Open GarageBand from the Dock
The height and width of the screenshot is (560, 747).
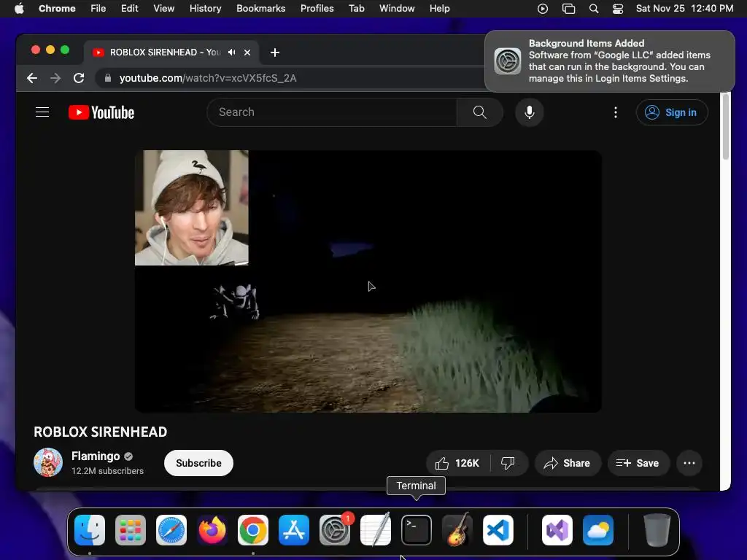457,530
